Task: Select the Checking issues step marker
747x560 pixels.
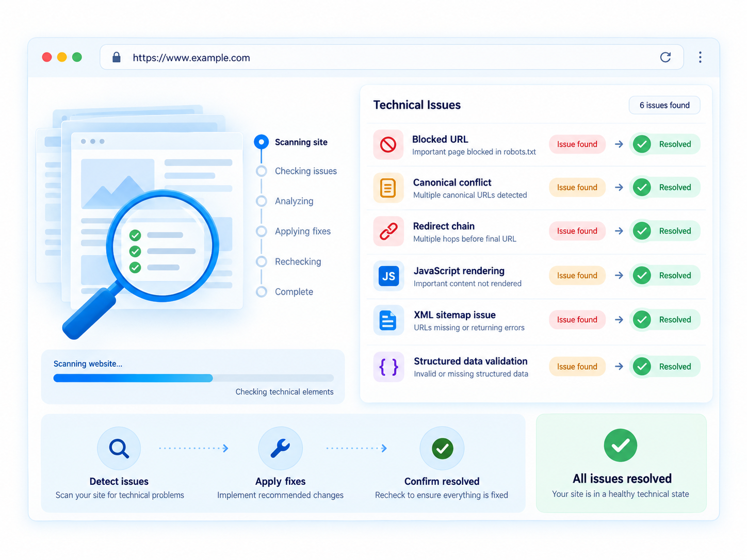Action: (262, 171)
